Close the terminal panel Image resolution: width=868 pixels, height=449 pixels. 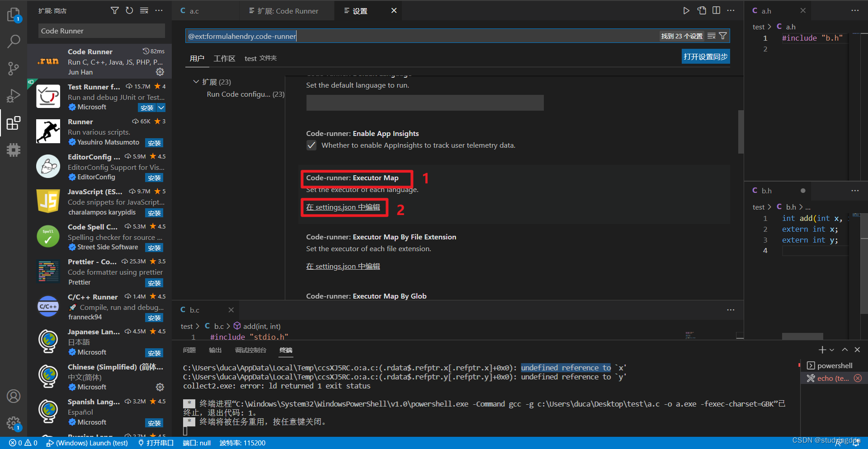point(857,350)
